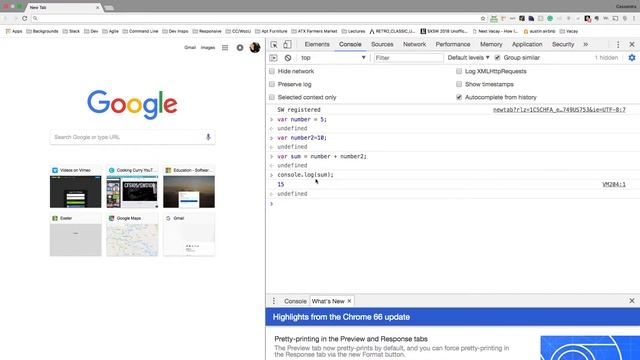Open the Google Maps thumbnail
640x360 pixels.
tap(132, 235)
